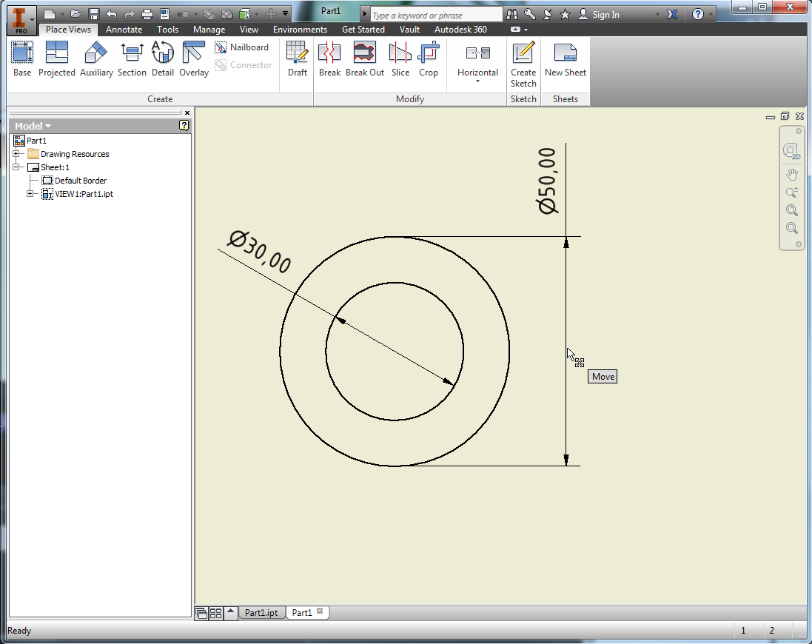The image size is (812, 644).
Task: Print the drawing from quick access toolbar
Action: [147, 14]
